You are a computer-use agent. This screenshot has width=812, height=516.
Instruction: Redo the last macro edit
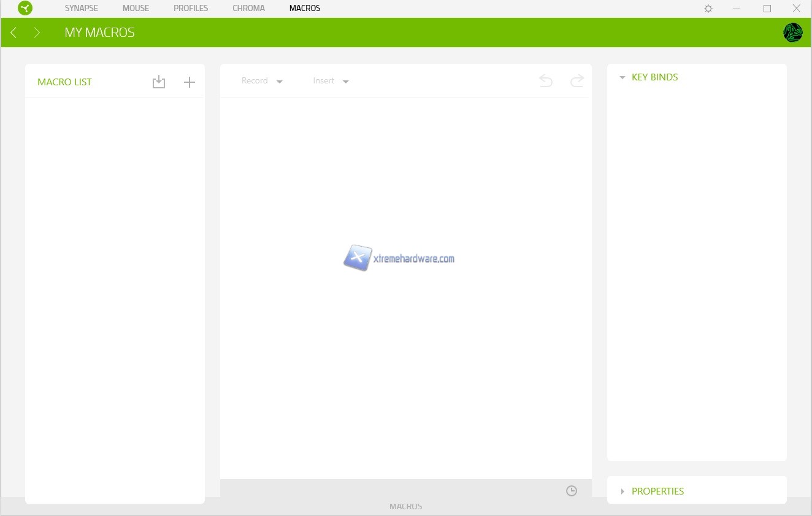pyautogui.click(x=576, y=80)
